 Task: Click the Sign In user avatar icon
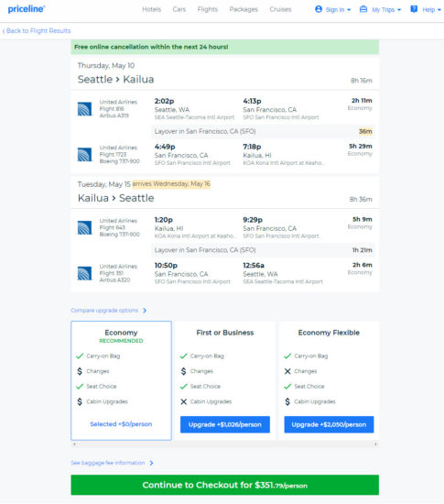319,9
